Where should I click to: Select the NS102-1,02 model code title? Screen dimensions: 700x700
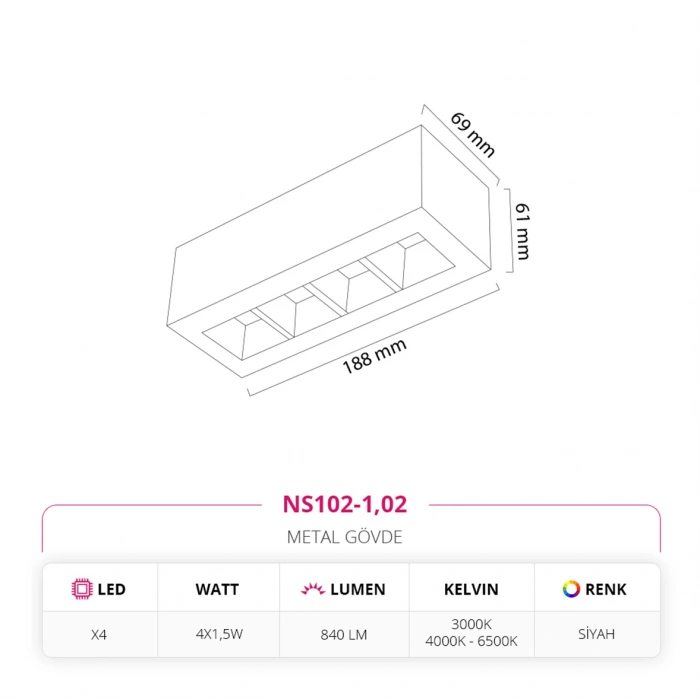(345, 505)
